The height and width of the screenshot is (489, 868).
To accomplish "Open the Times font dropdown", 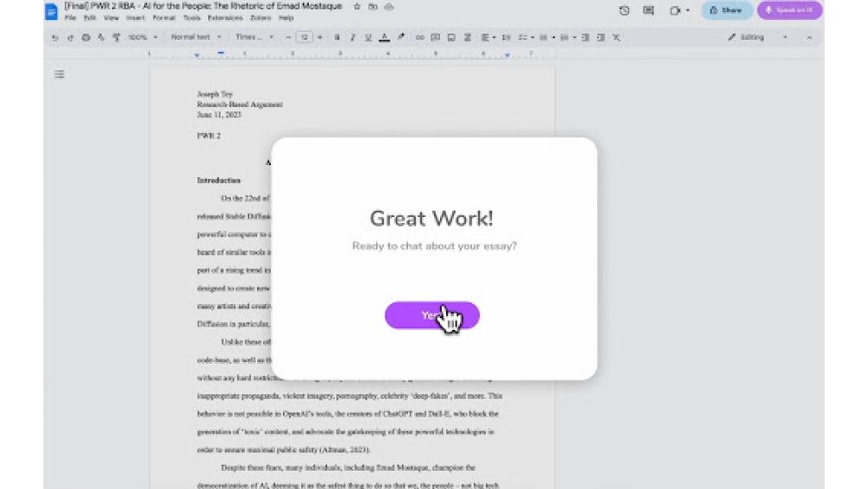I will tap(254, 37).
